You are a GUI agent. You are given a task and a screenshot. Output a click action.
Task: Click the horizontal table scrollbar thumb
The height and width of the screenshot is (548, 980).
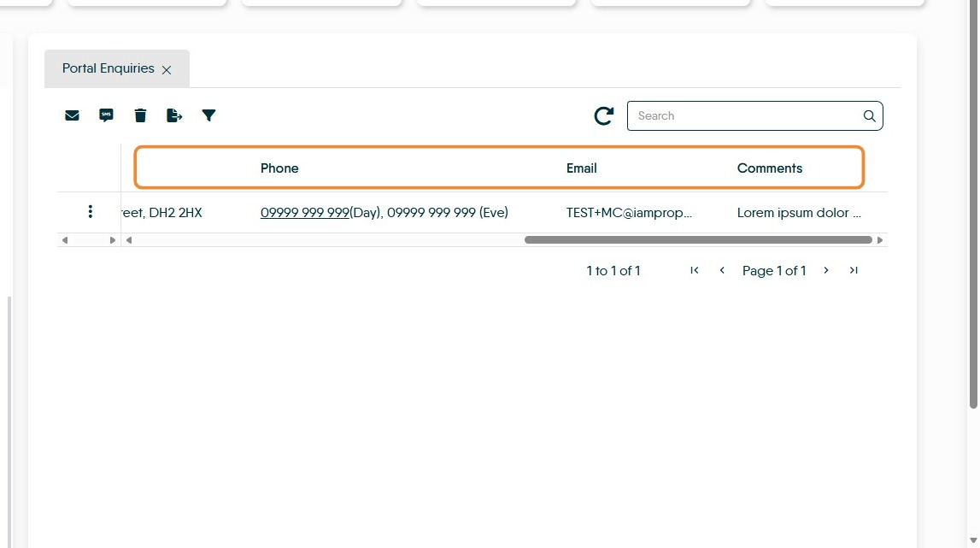698,239
